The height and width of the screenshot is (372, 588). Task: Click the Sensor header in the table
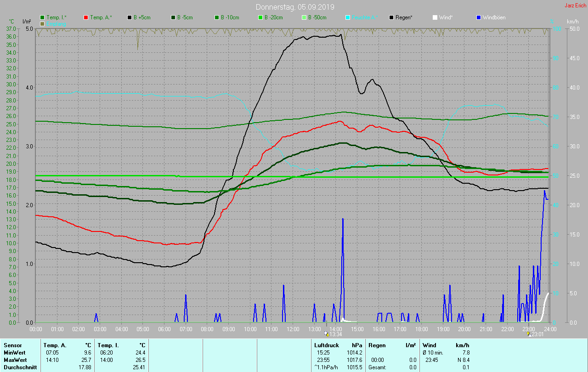[13, 345]
